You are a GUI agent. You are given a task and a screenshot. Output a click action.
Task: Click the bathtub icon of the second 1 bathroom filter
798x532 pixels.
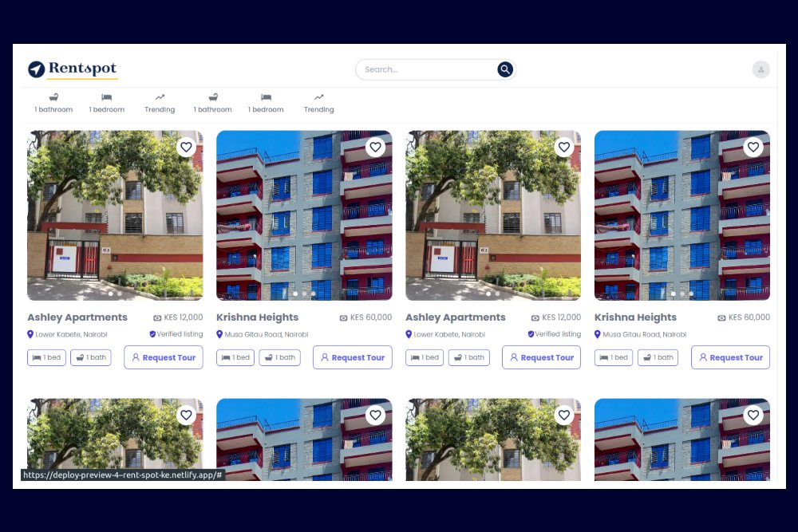213,97
